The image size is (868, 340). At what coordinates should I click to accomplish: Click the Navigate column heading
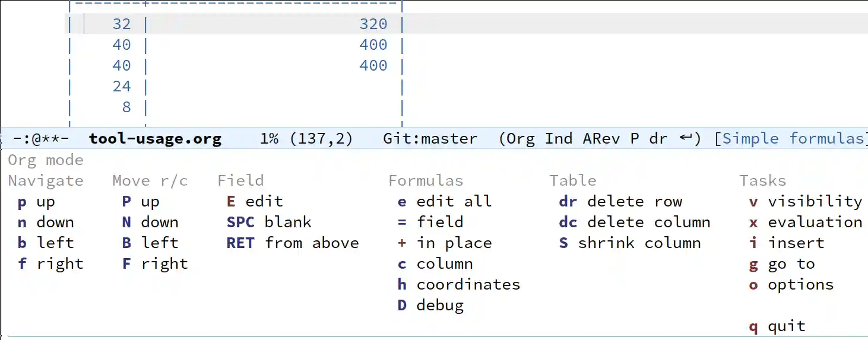click(46, 181)
